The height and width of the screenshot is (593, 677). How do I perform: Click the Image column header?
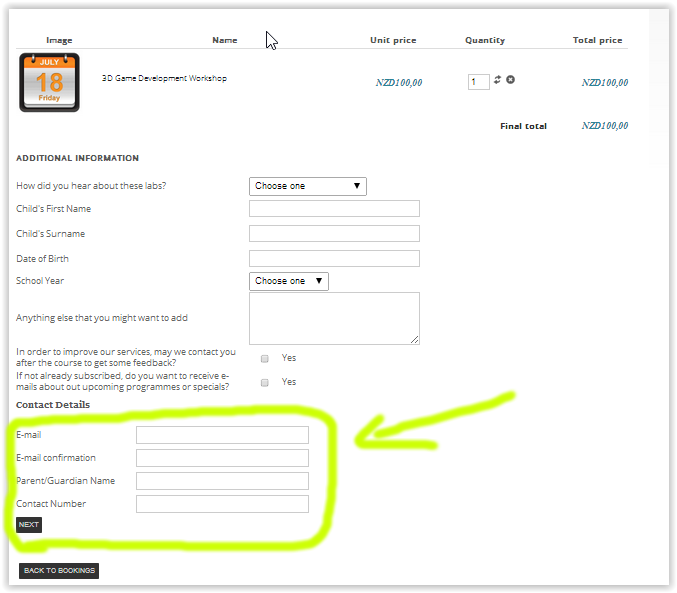(59, 41)
